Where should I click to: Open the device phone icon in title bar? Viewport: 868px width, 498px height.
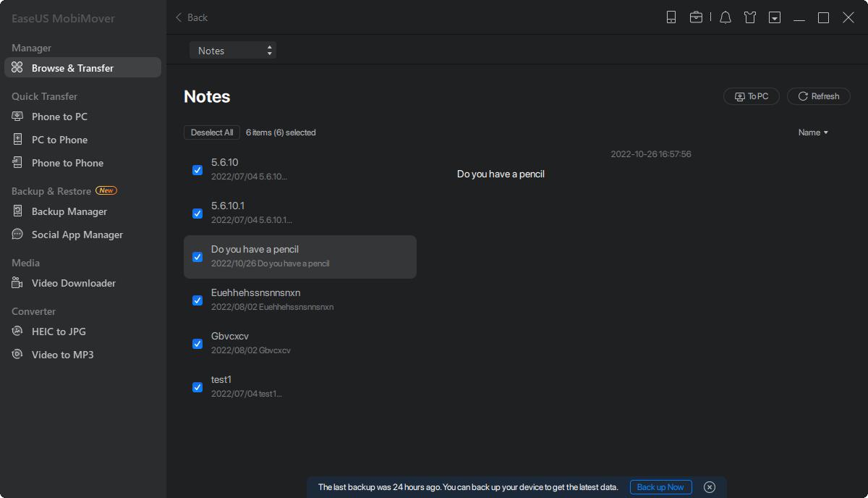click(x=671, y=17)
